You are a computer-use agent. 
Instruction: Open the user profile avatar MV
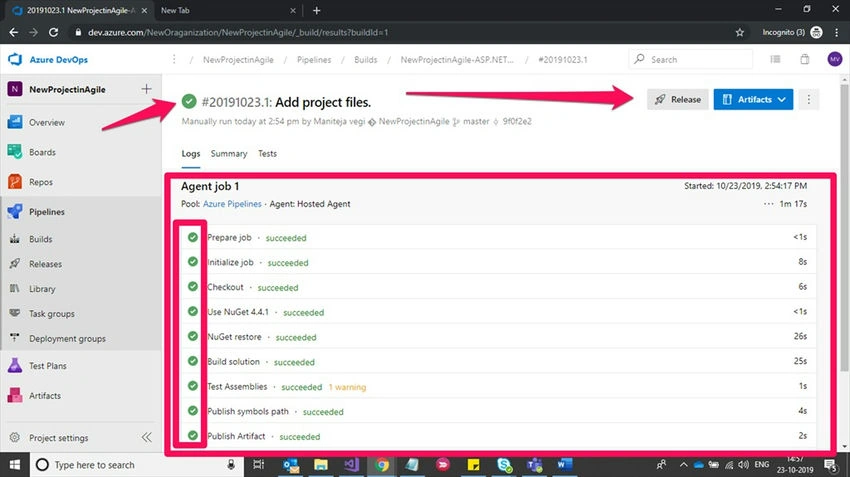[834, 59]
